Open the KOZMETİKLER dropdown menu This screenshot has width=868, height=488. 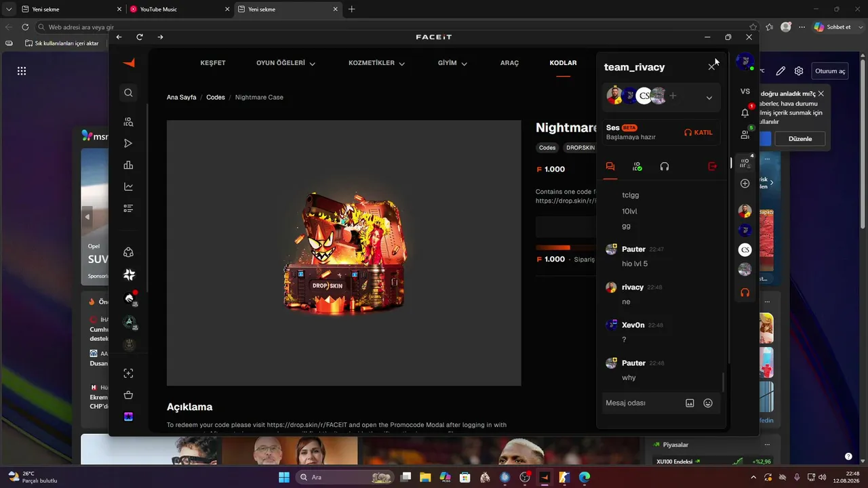pyautogui.click(x=376, y=63)
